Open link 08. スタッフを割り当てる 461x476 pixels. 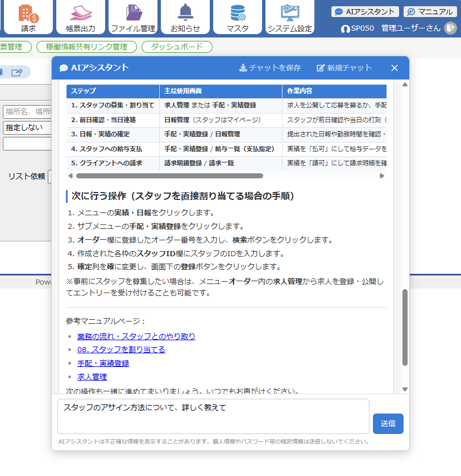[x=121, y=350]
